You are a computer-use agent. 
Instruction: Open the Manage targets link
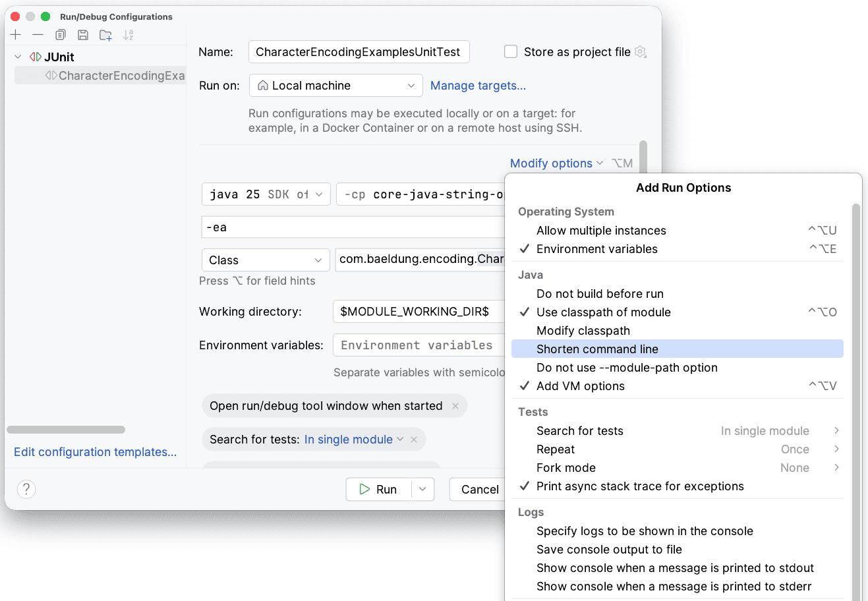(478, 86)
